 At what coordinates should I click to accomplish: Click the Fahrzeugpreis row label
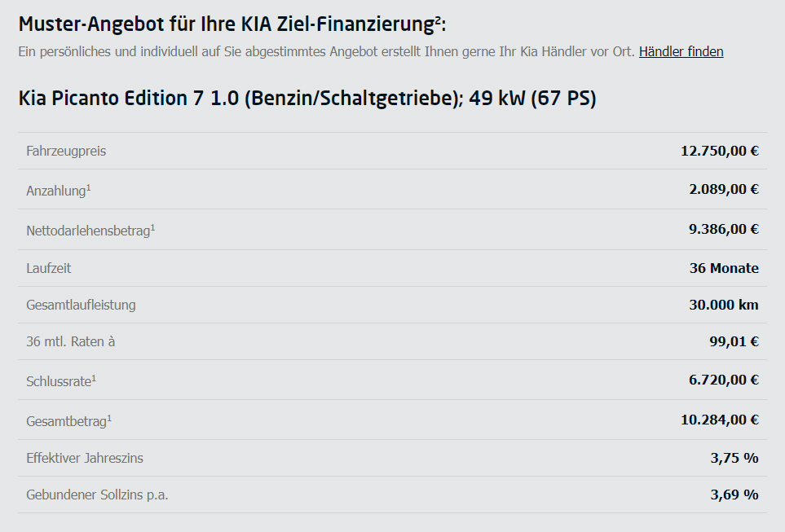[66, 152]
